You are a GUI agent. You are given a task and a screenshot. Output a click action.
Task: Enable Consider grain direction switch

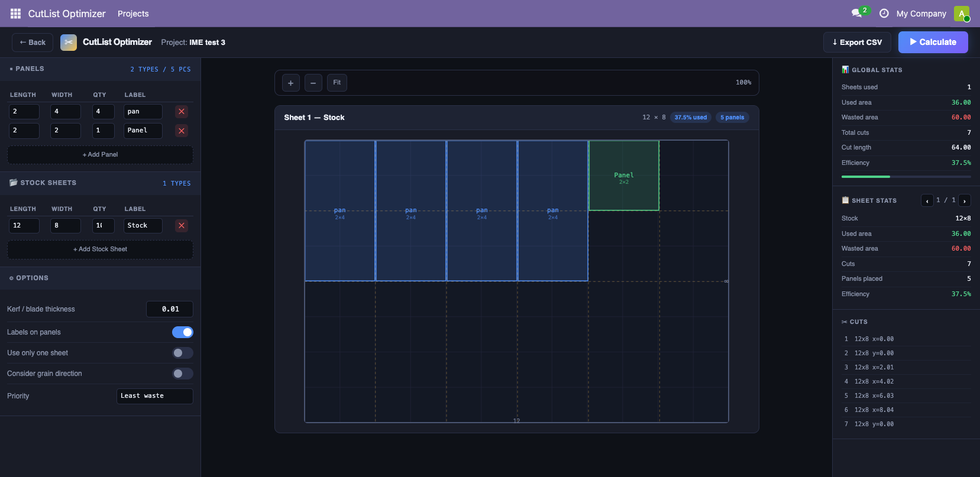pos(183,374)
